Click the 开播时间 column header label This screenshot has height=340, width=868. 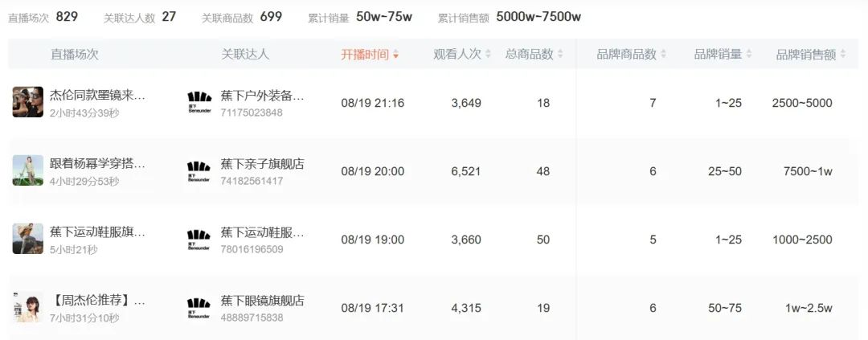(x=365, y=55)
